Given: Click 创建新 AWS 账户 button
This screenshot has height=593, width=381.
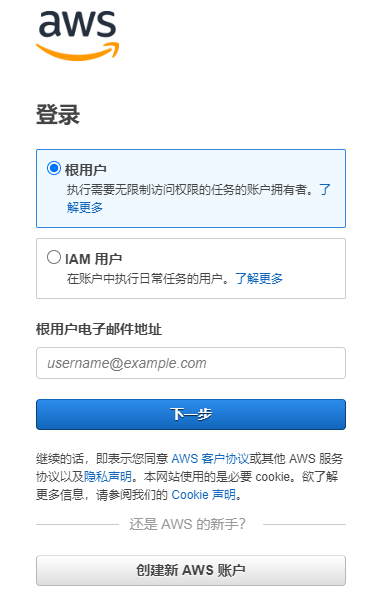Looking at the screenshot, I should 191,570.
